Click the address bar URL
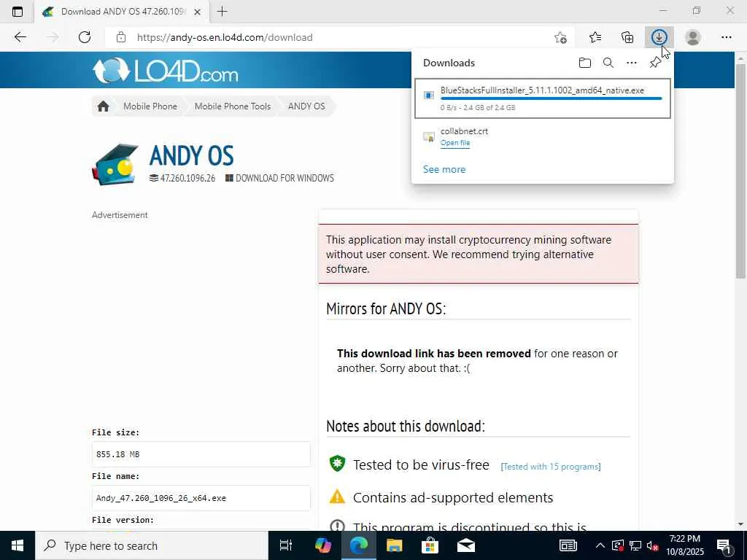747x560 pixels. (225, 37)
